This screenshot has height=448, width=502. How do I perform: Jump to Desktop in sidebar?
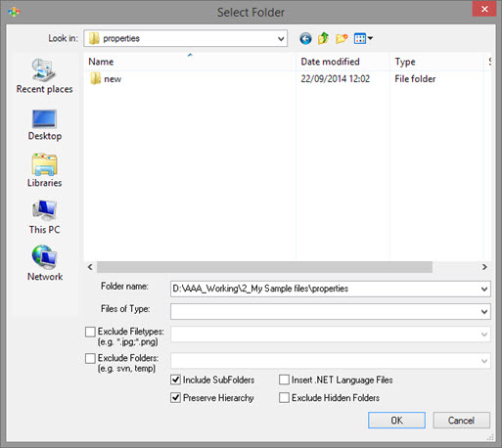44,125
